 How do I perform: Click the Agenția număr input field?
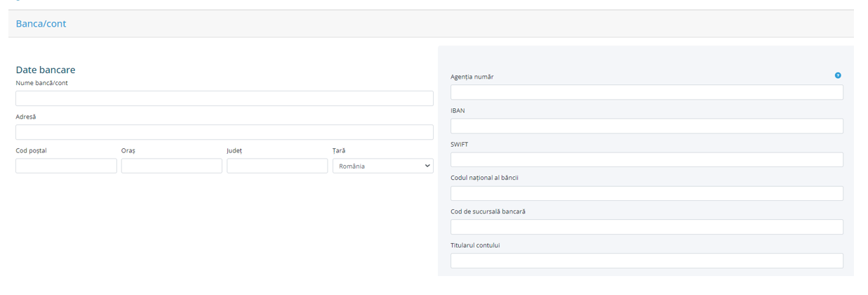[x=646, y=93]
